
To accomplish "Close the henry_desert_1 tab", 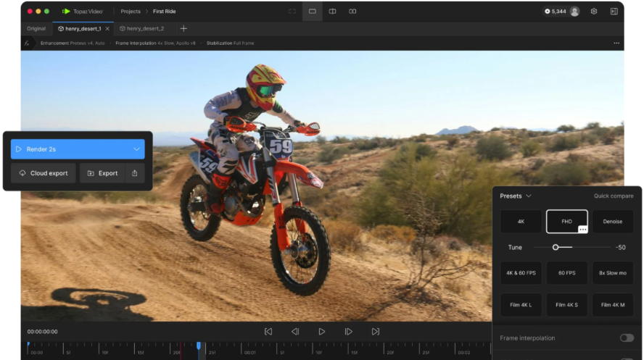I will tap(107, 29).
